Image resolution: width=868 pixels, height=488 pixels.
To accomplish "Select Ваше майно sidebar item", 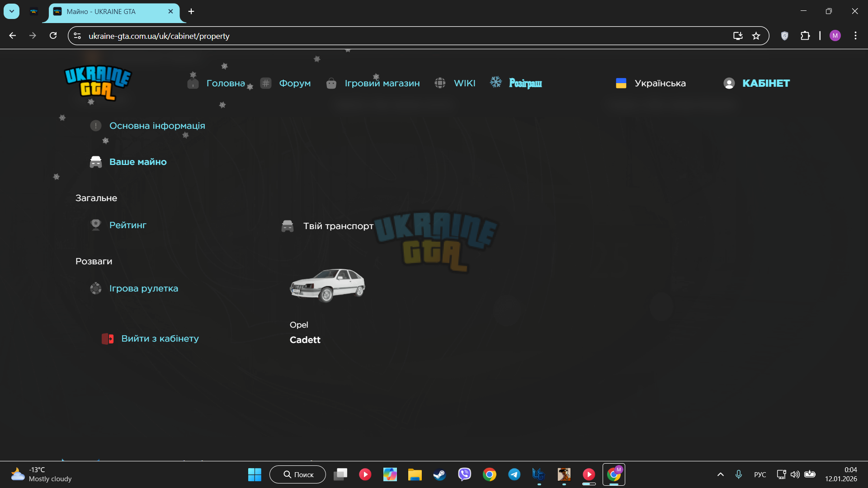I will [138, 162].
